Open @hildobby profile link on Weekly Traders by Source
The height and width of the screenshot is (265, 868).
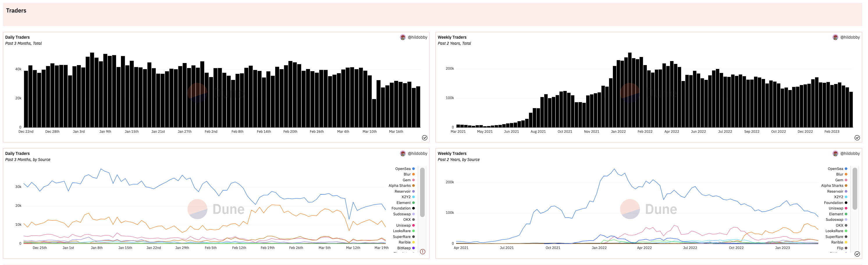tap(850, 153)
